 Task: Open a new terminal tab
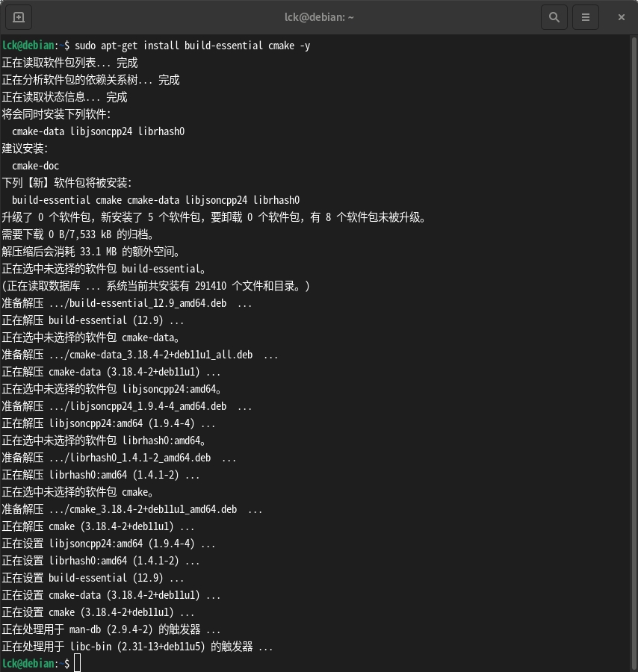click(x=19, y=17)
